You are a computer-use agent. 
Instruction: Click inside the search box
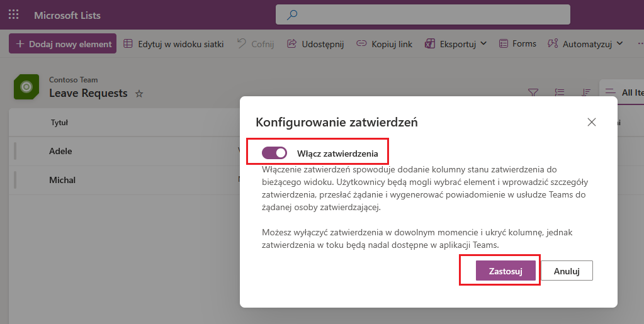(x=428, y=14)
